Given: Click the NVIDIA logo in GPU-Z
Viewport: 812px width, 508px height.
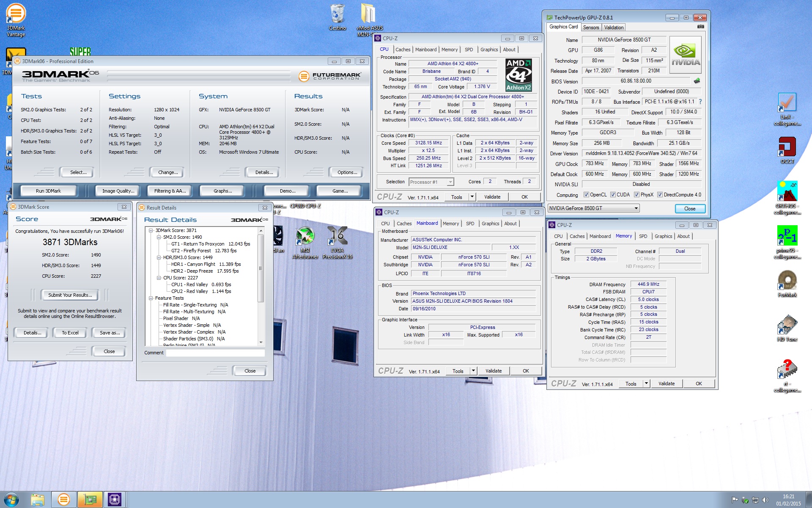Looking at the screenshot, I should pos(686,55).
